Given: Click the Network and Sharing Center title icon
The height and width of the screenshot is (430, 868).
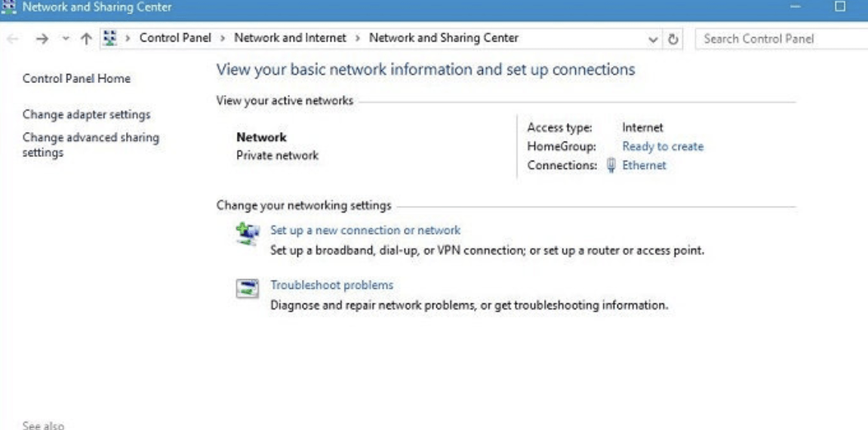Looking at the screenshot, I should tap(9, 7).
